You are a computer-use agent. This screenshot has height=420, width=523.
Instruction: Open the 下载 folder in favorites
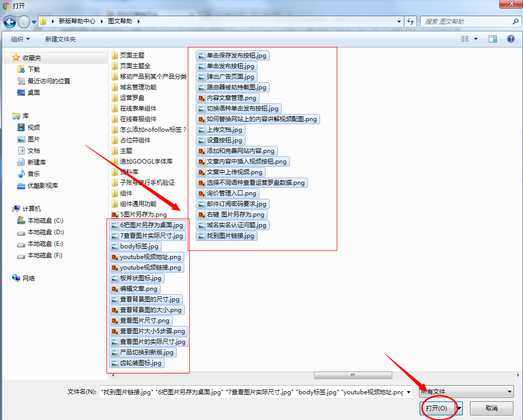click(x=33, y=69)
